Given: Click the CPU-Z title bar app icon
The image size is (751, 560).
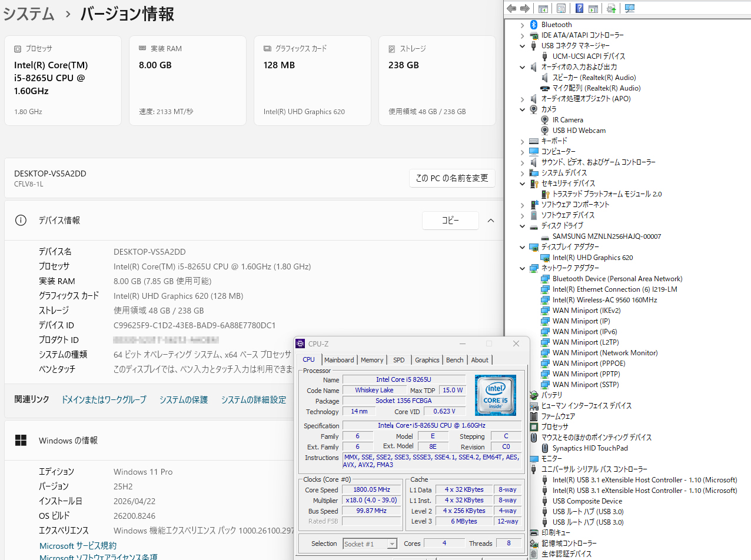Looking at the screenshot, I should coord(300,344).
